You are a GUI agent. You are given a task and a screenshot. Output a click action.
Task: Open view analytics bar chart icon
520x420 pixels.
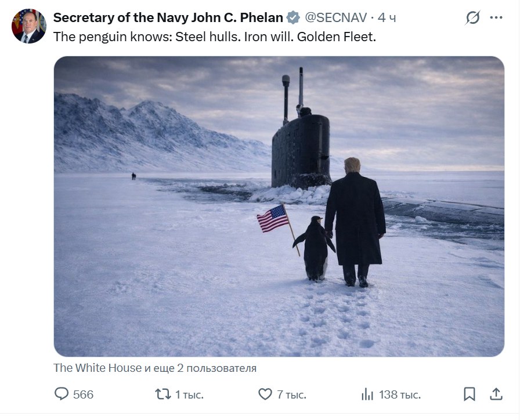click(367, 394)
